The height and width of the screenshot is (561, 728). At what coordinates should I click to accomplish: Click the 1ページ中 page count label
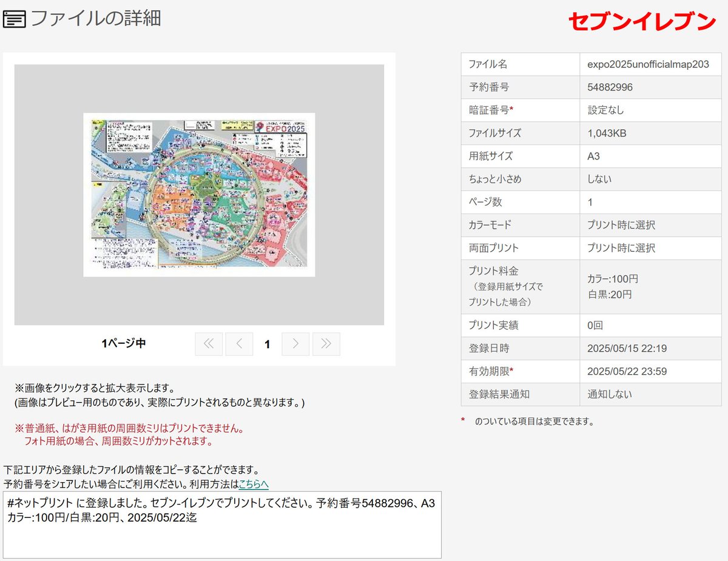[x=124, y=343]
